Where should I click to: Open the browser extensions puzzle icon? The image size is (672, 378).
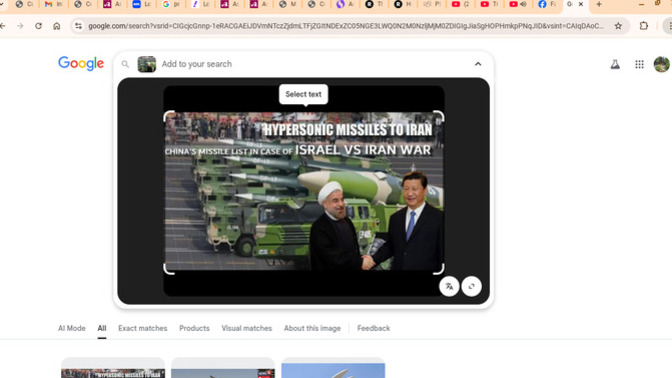click(644, 26)
